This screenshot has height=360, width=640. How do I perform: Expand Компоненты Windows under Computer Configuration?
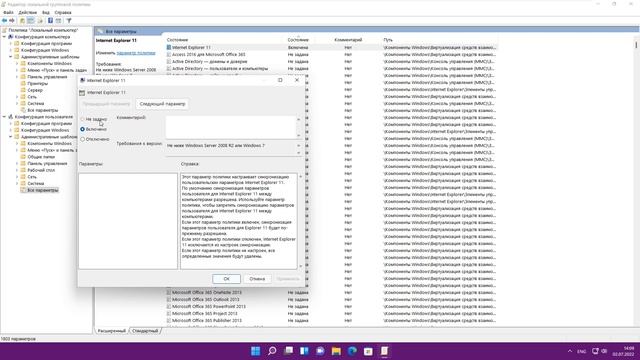click(17, 63)
